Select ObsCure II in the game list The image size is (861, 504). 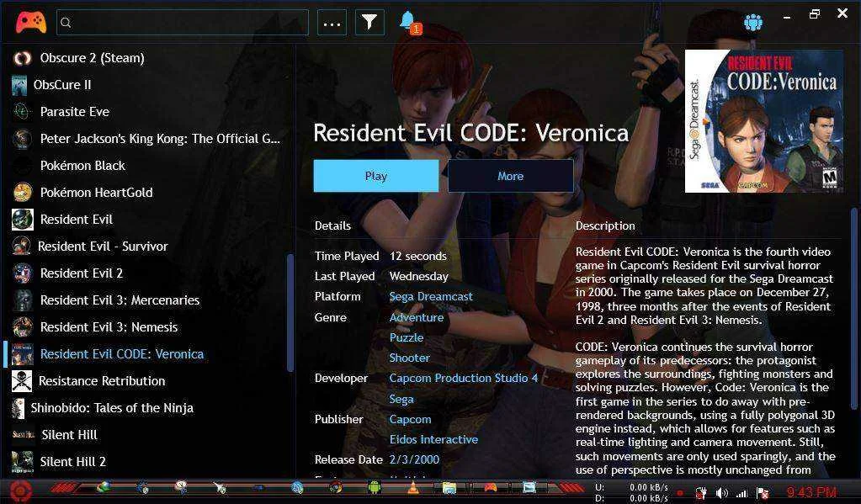[62, 85]
